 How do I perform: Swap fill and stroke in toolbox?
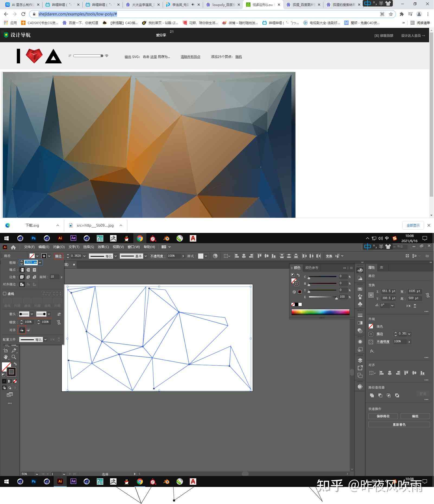(15, 364)
